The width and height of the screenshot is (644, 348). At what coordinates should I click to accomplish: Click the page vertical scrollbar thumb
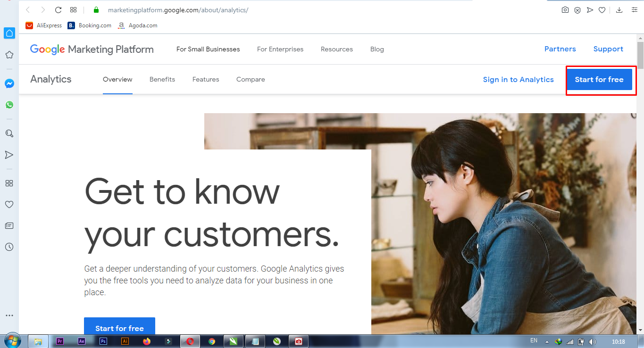(x=640, y=55)
